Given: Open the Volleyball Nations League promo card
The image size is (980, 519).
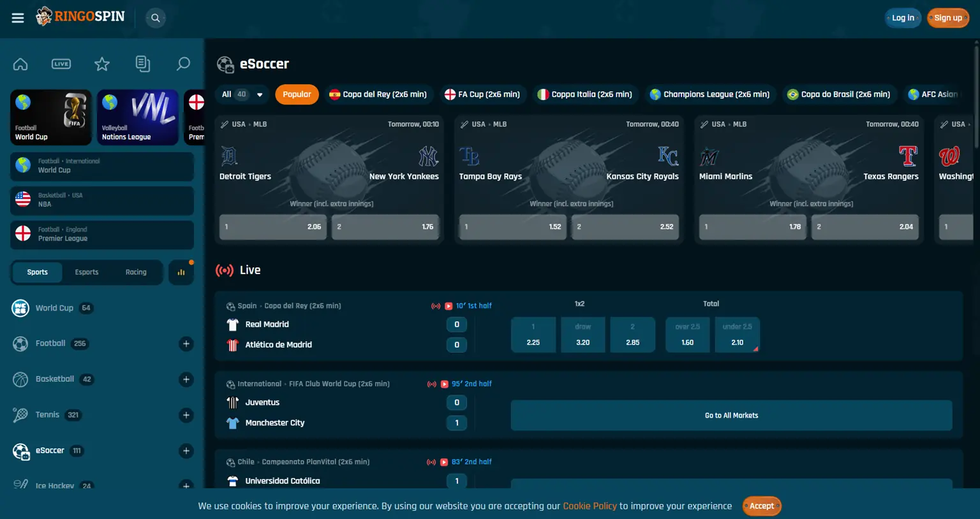Looking at the screenshot, I should pos(138,117).
